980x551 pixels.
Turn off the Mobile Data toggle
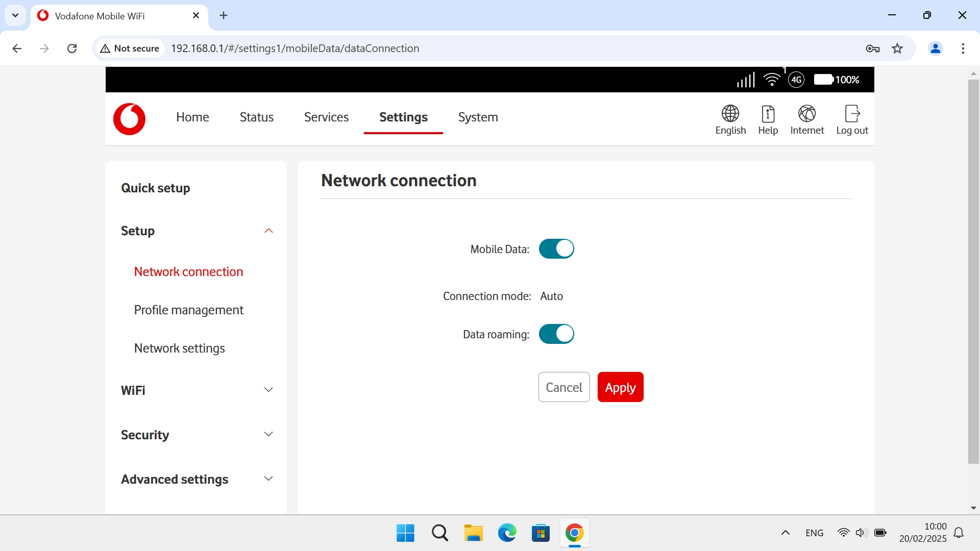coord(556,249)
